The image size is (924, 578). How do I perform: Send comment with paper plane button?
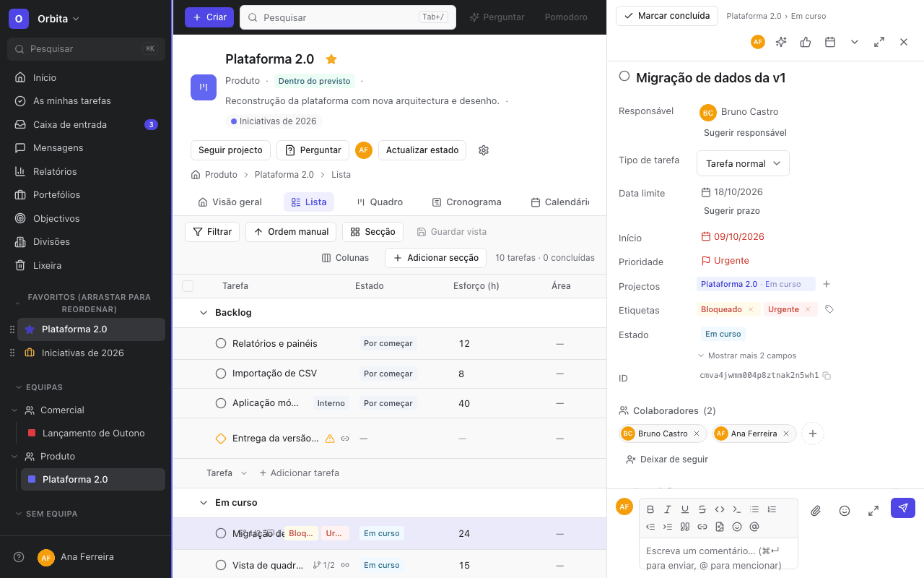903,508
